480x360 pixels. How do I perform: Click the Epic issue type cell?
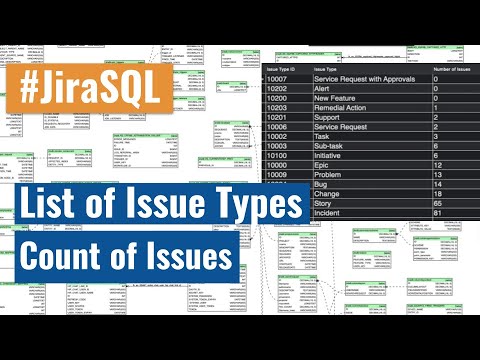coord(321,165)
